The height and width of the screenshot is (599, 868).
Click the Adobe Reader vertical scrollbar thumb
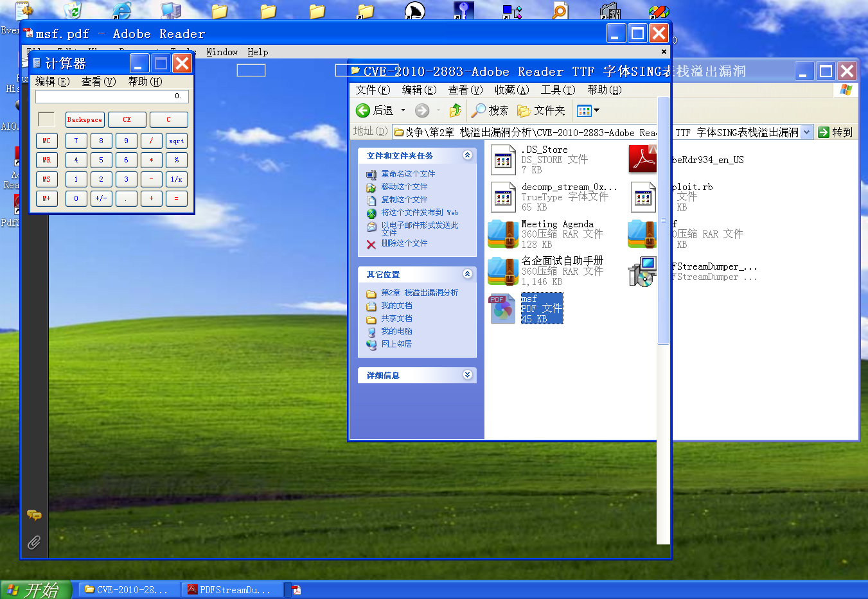pyautogui.click(x=663, y=220)
